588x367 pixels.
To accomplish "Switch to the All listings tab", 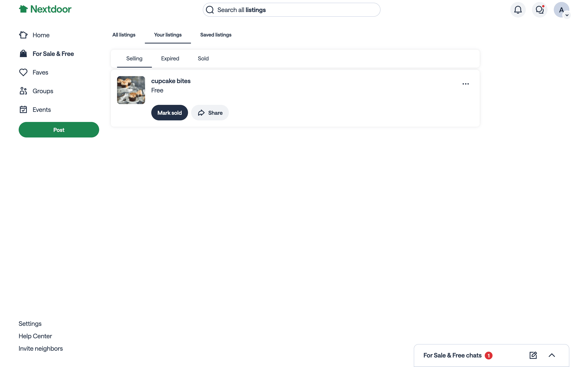I will click(124, 35).
